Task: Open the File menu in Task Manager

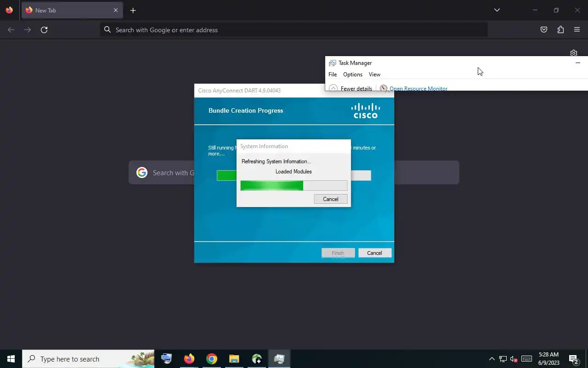Action: [x=333, y=75]
